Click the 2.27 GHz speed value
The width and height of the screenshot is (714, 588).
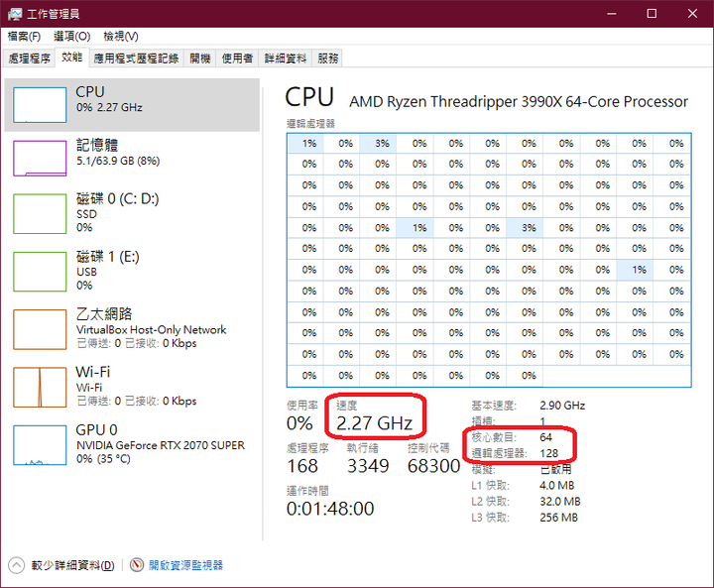[374, 423]
